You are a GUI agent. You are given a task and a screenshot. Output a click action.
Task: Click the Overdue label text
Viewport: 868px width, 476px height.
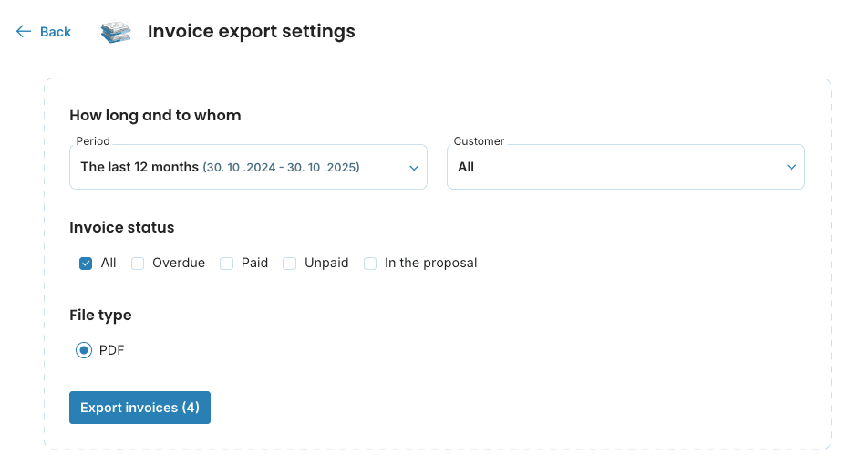179,263
